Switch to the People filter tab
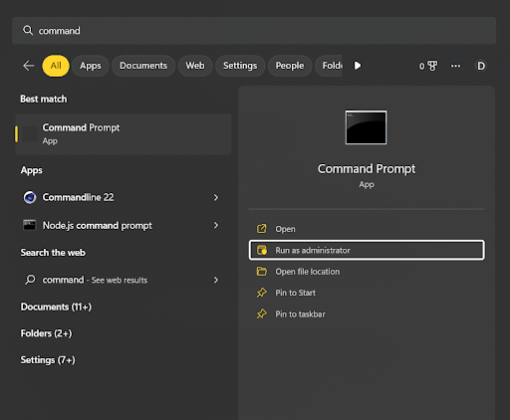Viewport: 510px width, 420px height. coord(290,66)
